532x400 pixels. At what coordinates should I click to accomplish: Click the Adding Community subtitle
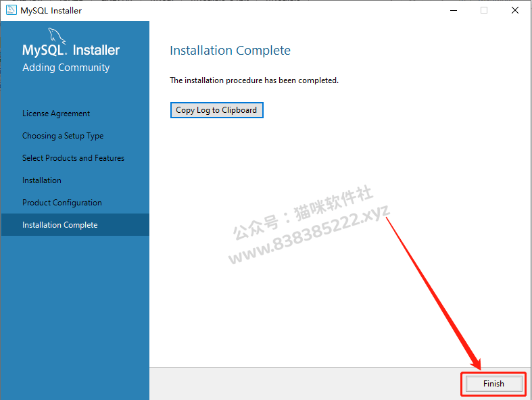pos(66,68)
